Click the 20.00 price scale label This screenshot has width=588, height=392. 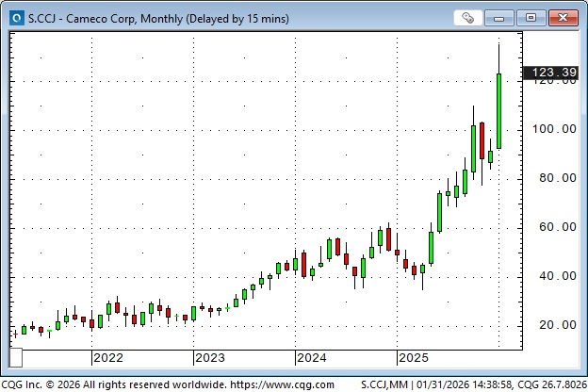point(552,325)
